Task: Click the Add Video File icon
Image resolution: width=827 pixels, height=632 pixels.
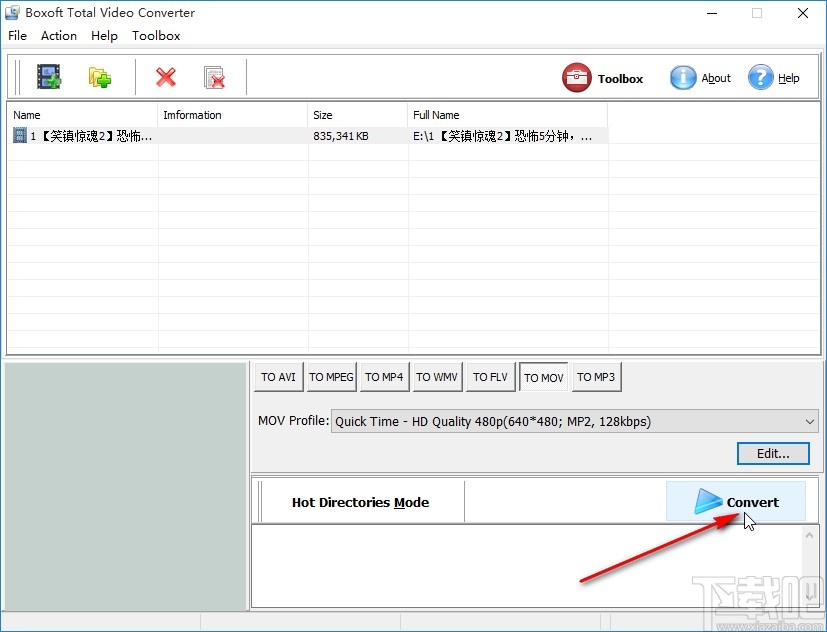Action: point(49,76)
